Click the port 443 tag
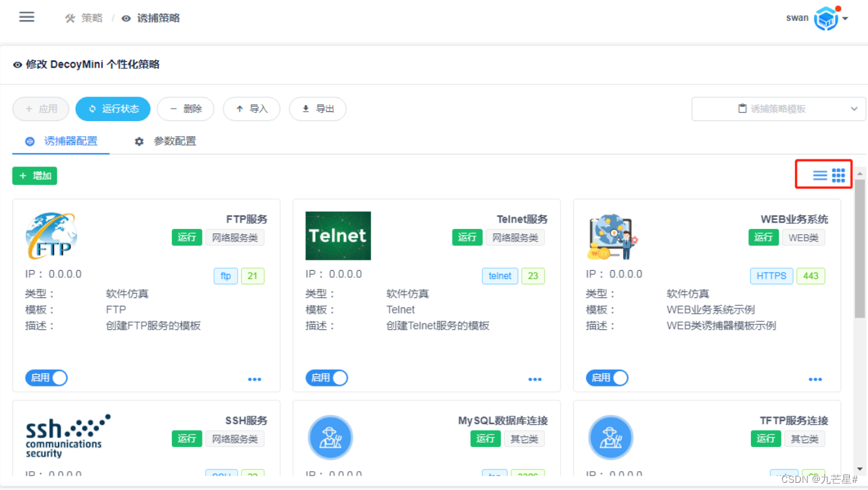The height and width of the screenshot is (490, 868). pos(811,276)
